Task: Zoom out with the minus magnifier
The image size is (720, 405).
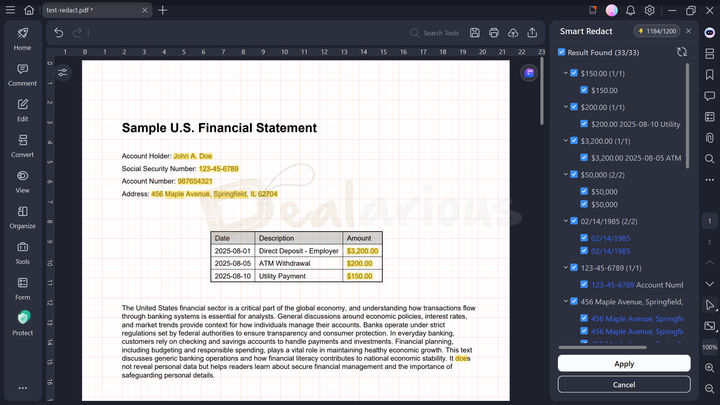Action: (x=709, y=388)
